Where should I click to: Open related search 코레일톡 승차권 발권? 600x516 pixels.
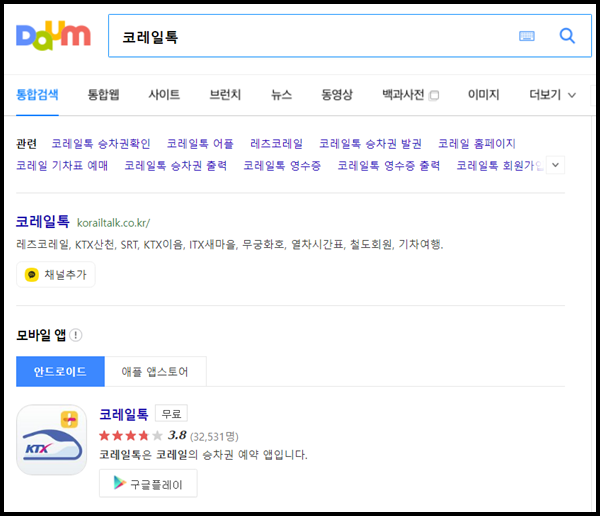point(370,144)
